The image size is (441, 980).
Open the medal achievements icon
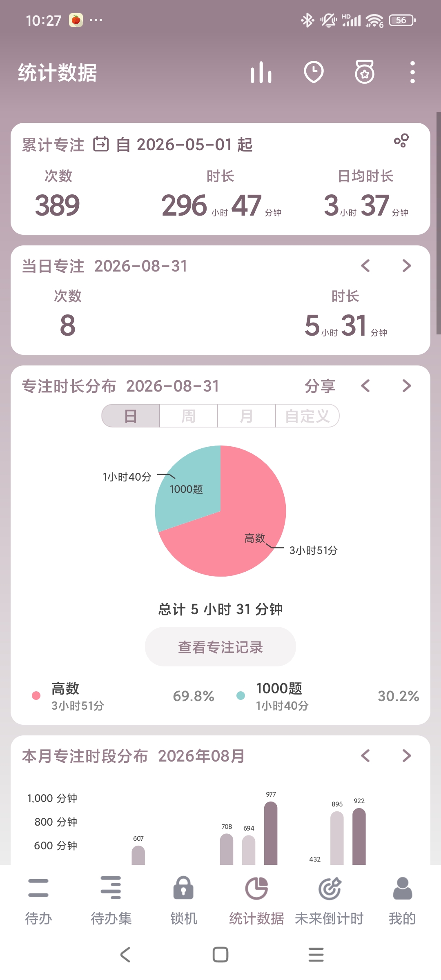pos(365,72)
